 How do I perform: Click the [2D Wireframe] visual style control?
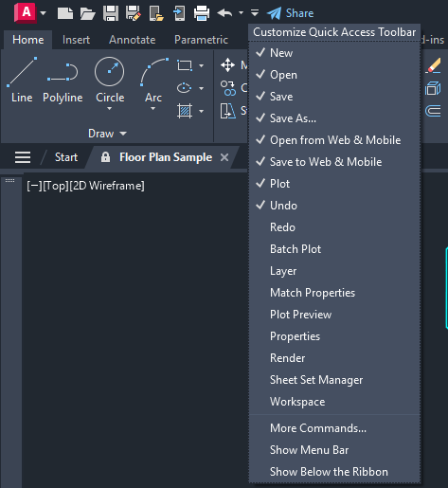tap(107, 186)
